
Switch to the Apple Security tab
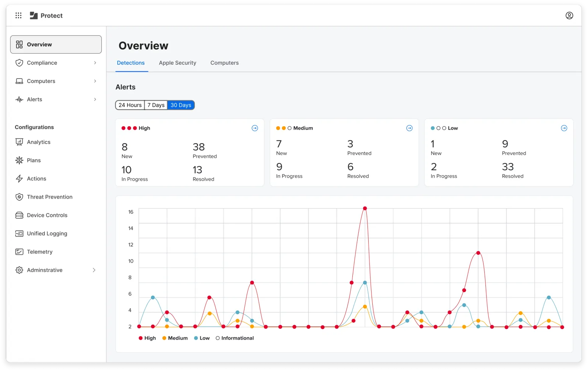coord(178,63)
